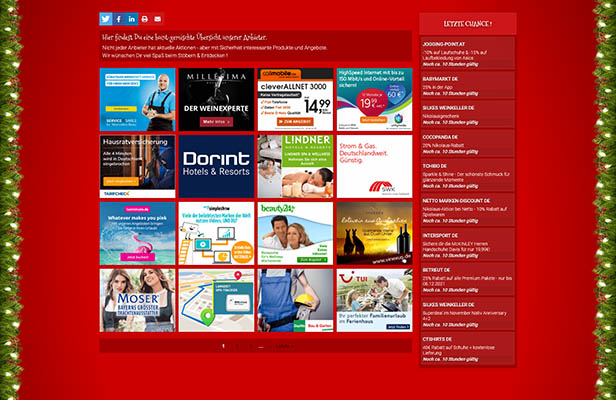Viewport: 616px width, 400px height.
Task: Click the beauty24 wellness ad
Action: [294, 233]
